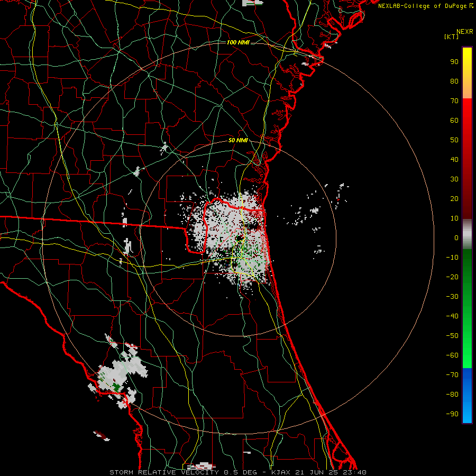The height and width of the screenshot is (476, 476).
Task: Select the gray zero-velocity segment of the color bar
Action: [467, 234]
